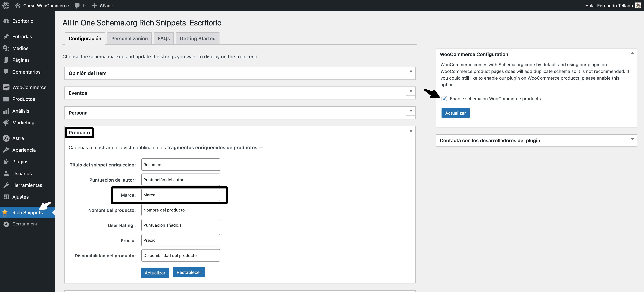Screen dimensions: 644x292
Task: Click the Marketing megaphone icon
Action: tap(6, 123)
